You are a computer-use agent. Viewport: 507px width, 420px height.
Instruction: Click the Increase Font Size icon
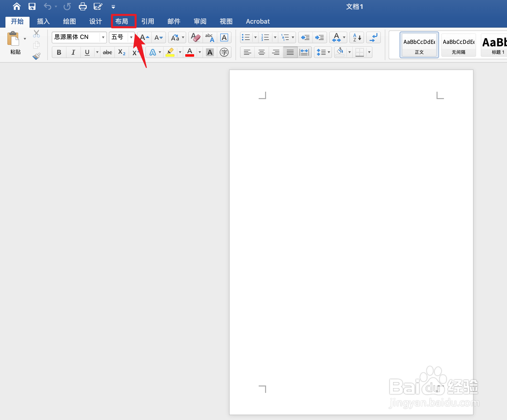pos(144,37)
